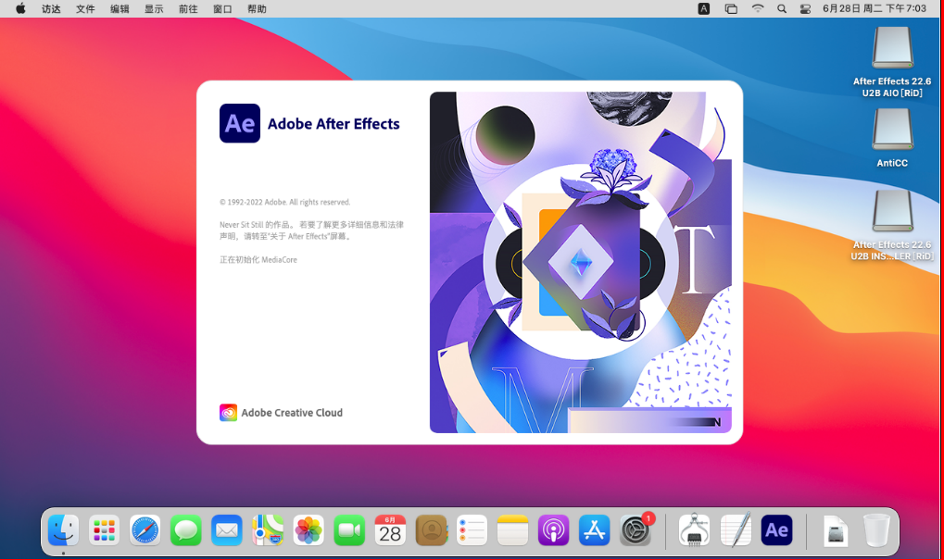Image resolution: width=944 pixels, height=560 pixels.
Task: Open Calendar showing 28 in the Dock
Action: [390, 530]
